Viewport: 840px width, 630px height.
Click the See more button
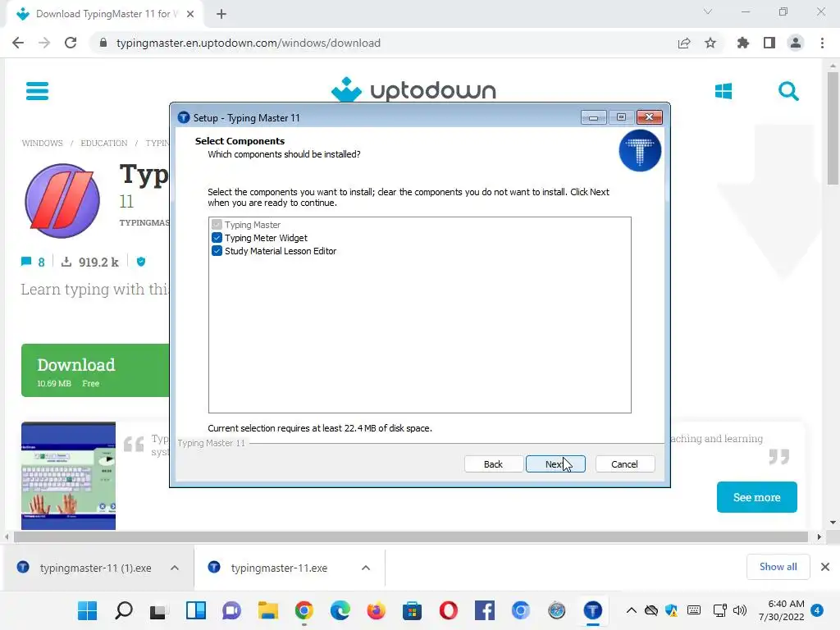click(756, 497)
